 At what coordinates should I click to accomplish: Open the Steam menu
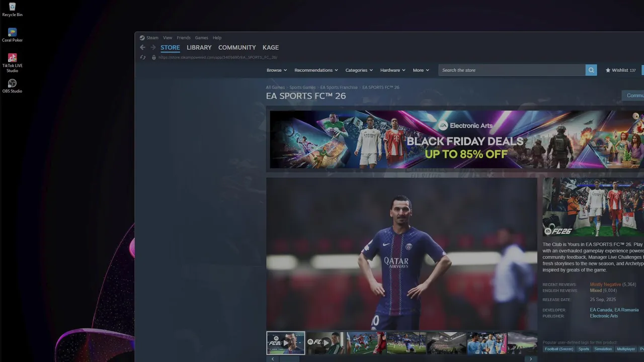pyautogui.click(x=152, y=38)
